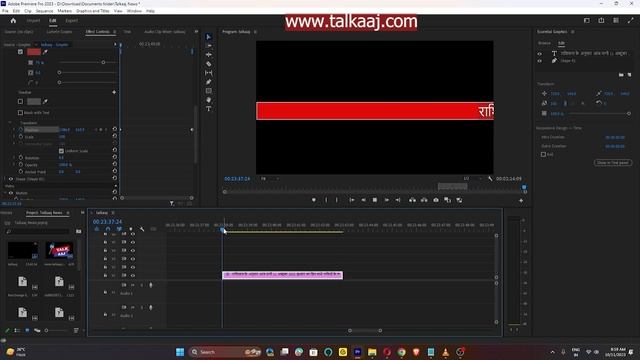Viewport: 640px width, 360px height.
Task: Click the Lift button
Action: (412, 200)
